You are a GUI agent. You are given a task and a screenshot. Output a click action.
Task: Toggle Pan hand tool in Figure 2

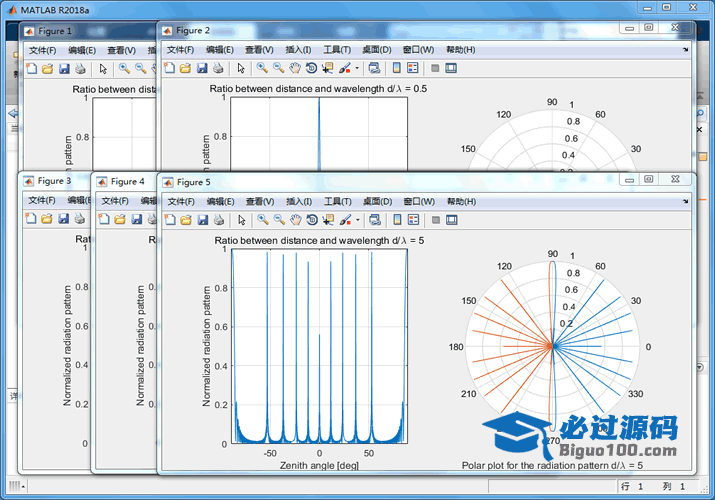click(295, 68)
